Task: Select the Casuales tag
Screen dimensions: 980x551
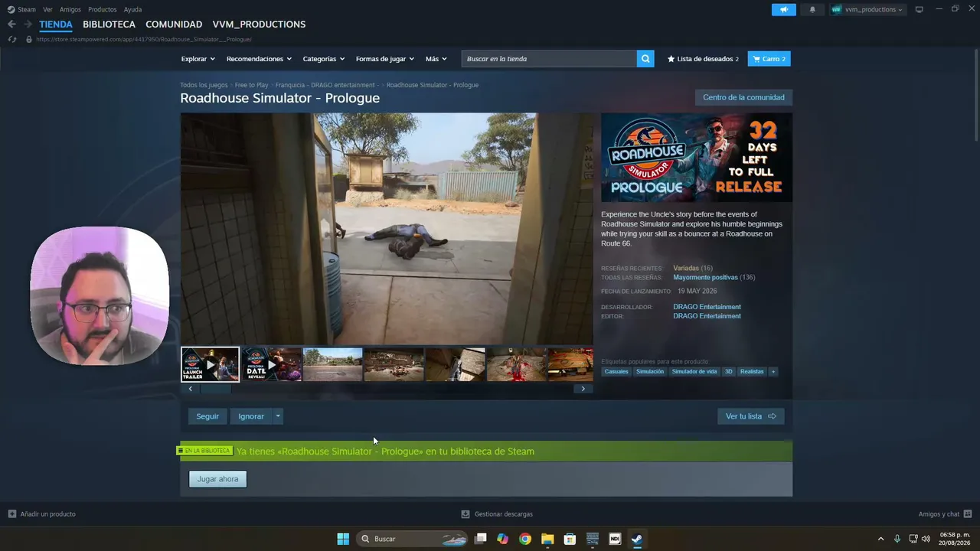Action: pos(616,372)
